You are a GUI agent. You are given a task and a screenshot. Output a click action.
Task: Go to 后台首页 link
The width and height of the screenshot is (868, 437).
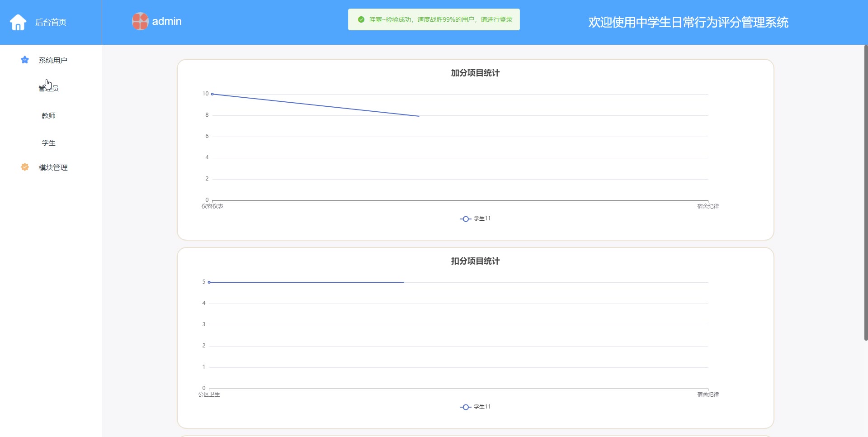click(x=51, y=22)
